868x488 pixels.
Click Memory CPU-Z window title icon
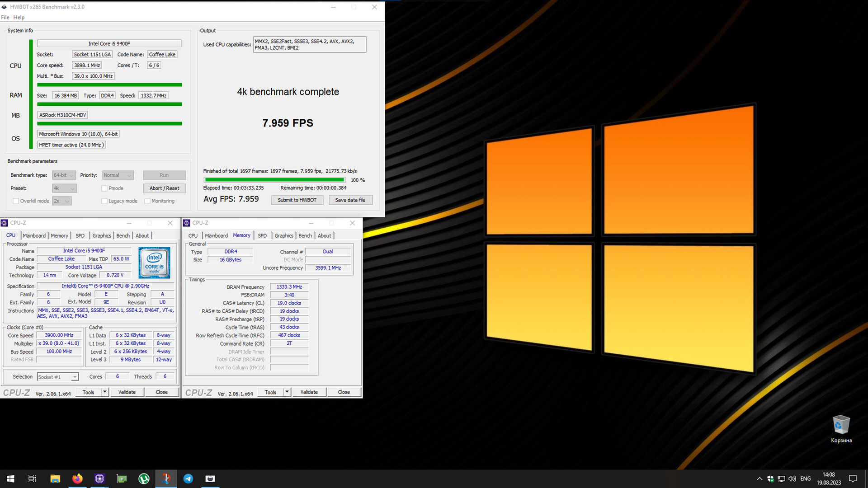click(x=186, y=223)
